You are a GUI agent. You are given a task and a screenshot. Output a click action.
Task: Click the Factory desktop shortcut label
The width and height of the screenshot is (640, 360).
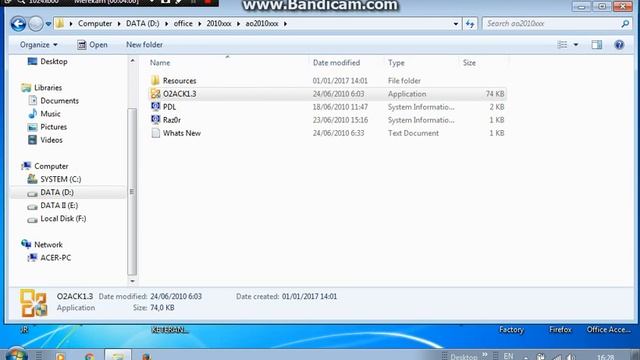(x=511, y=329)
